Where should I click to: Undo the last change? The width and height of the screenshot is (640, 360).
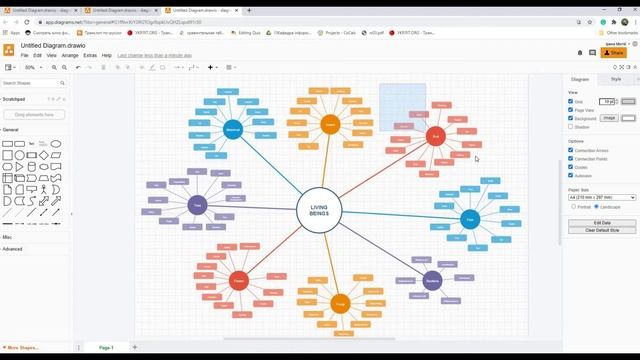point(78,67)
